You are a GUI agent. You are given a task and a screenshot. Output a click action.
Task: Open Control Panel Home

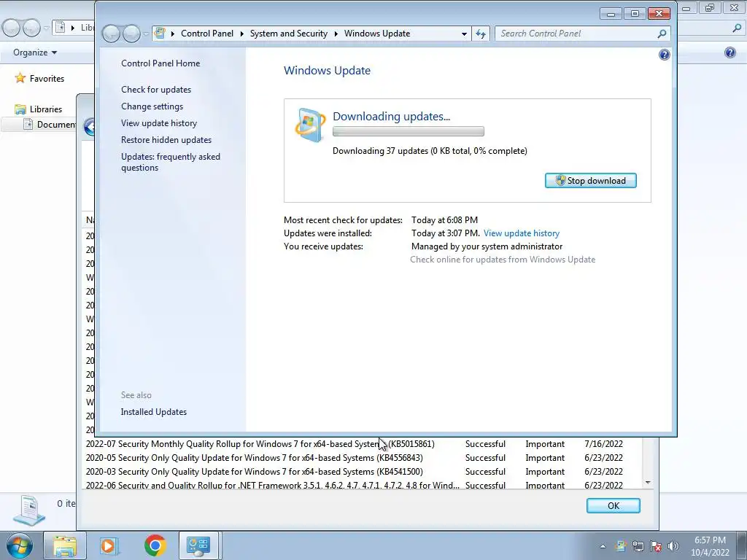(160, 63)
